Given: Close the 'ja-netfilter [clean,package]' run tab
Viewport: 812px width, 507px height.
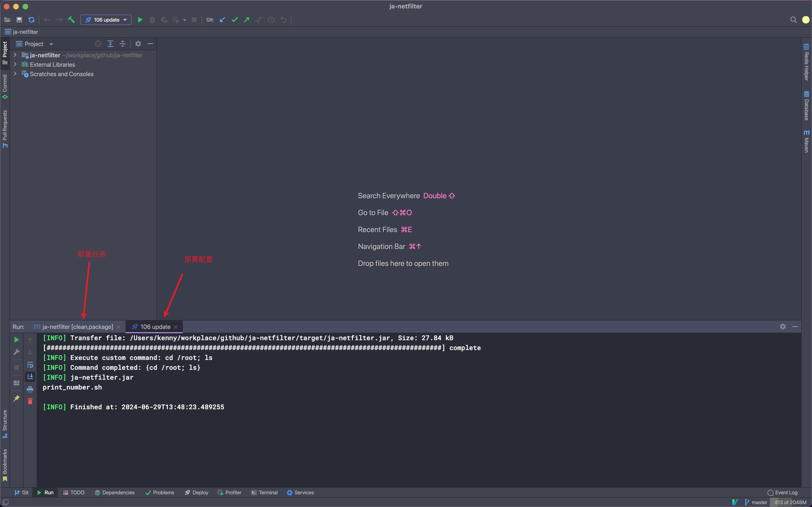Looking at the screenshot, I should [x=118, y=327].
